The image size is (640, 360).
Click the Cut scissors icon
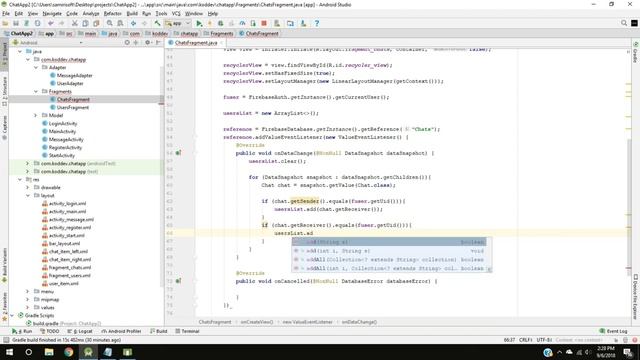pyautogui.click(x=75, y=23)
